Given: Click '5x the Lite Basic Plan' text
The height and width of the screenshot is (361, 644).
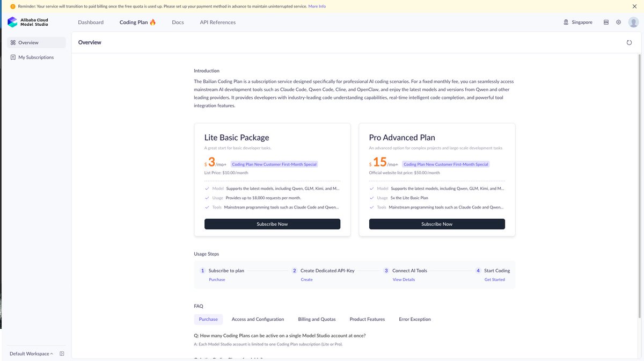Looking at the screenshot, I should click(409, 198).
